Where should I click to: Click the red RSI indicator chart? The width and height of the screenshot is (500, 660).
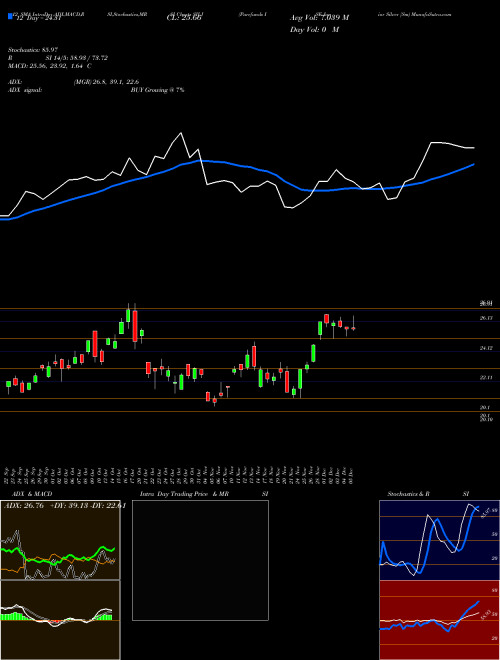(439, 620)
